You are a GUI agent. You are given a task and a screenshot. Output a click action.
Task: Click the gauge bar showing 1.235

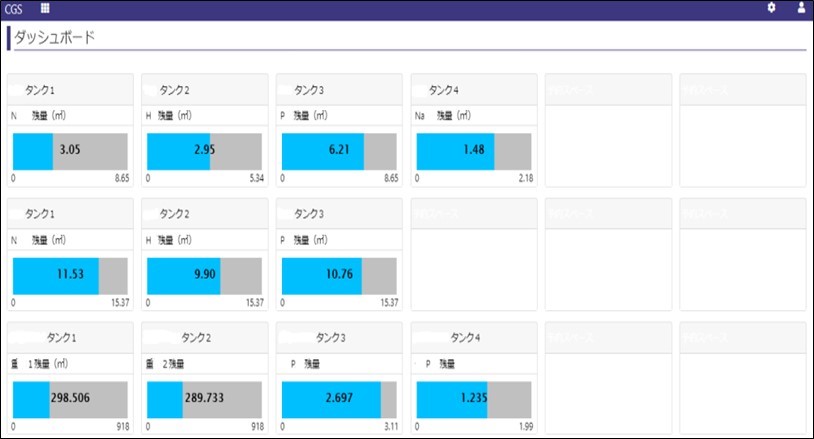tap(473, 399)
